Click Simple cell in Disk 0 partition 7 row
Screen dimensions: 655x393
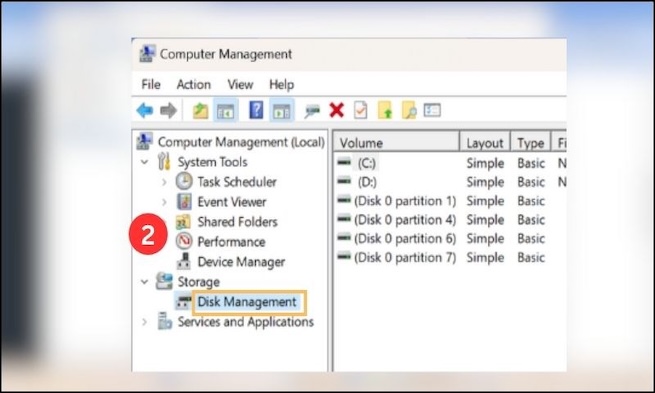[485, 257]
